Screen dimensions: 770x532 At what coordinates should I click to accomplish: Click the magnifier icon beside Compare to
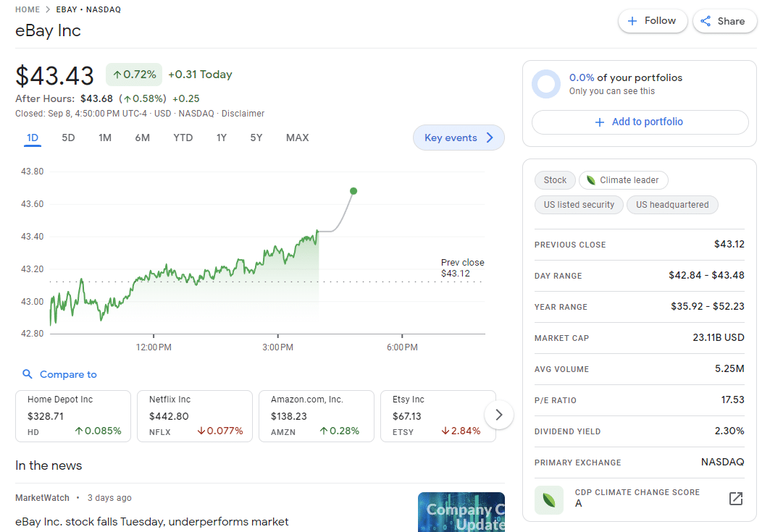28,374
